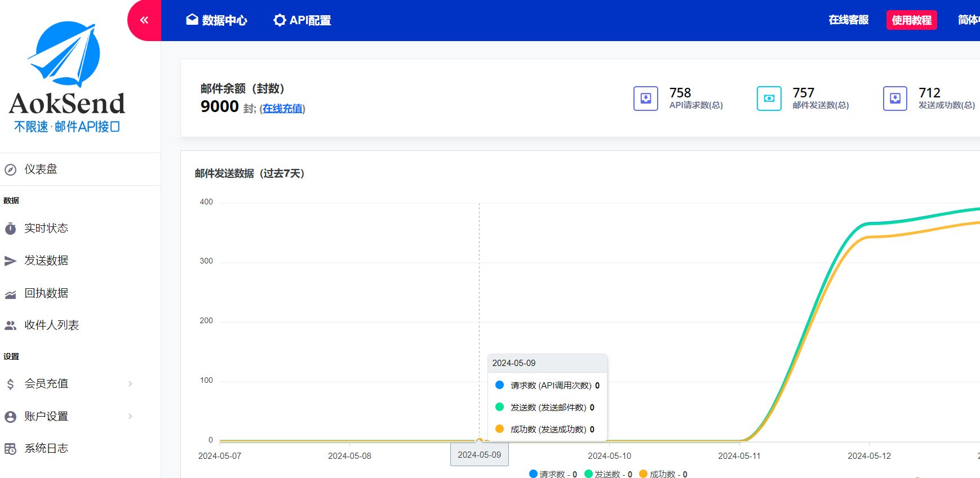980x478 pixels.
Task: Click the 2024-05-12 x-axis label
Action: [x=870, y=456]
